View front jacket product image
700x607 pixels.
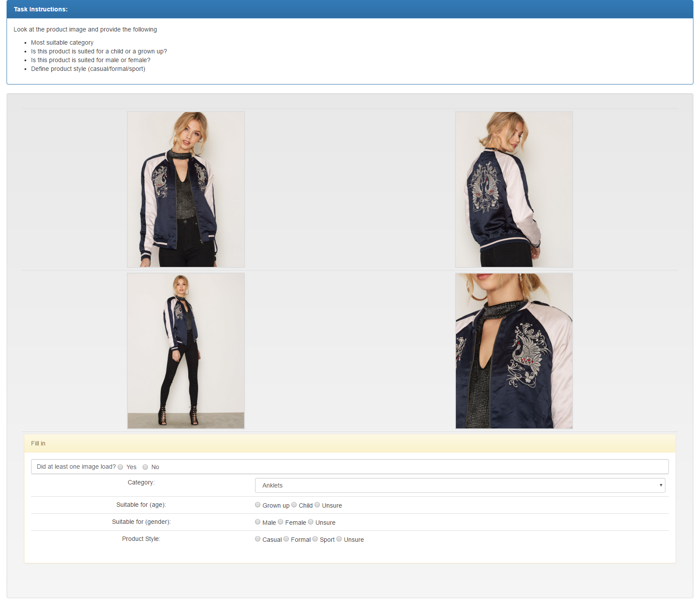click(x=186, y=189)
